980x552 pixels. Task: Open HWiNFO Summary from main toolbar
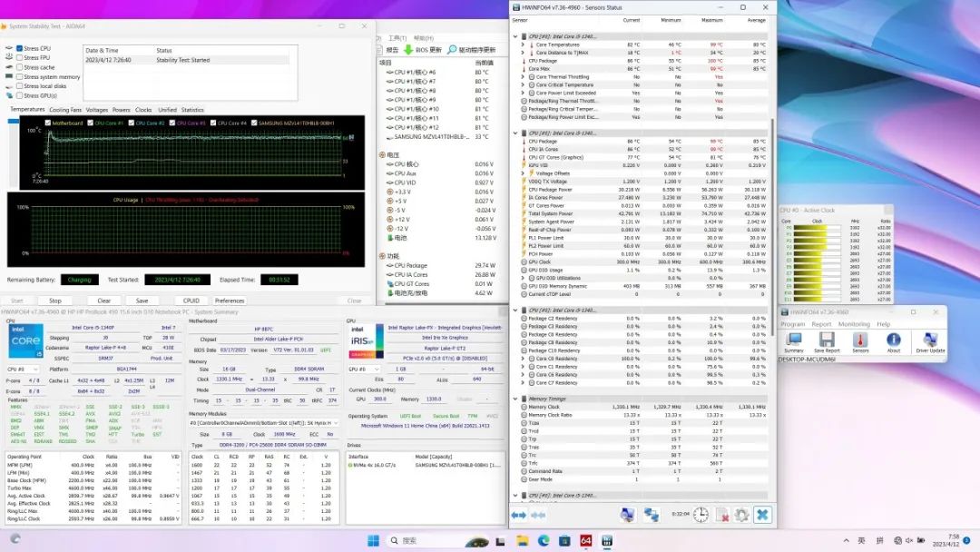tap(793, 342)
